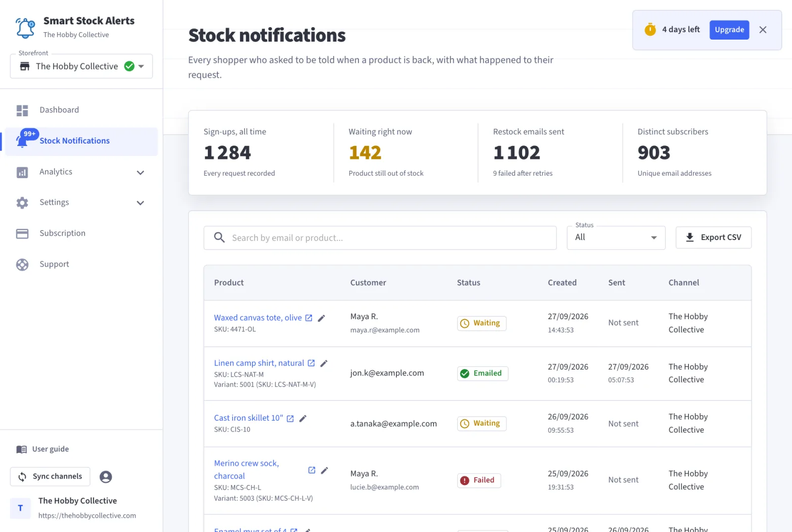Click the Upgrade button
Image resolution: width=792 pixels, height=532 pixels.
point(729,30)
